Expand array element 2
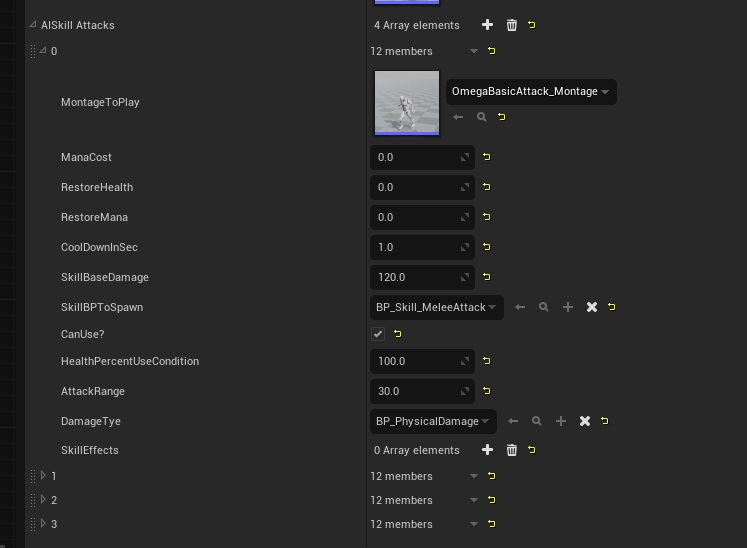 click(x=43, y=499)
